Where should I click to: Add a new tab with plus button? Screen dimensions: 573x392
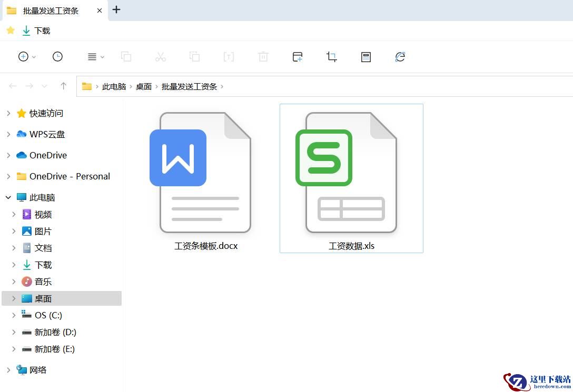tap(116, 9)
